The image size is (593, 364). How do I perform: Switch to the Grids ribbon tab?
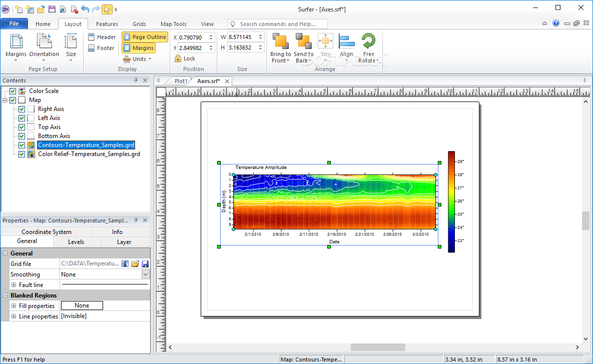click(139, 24)
